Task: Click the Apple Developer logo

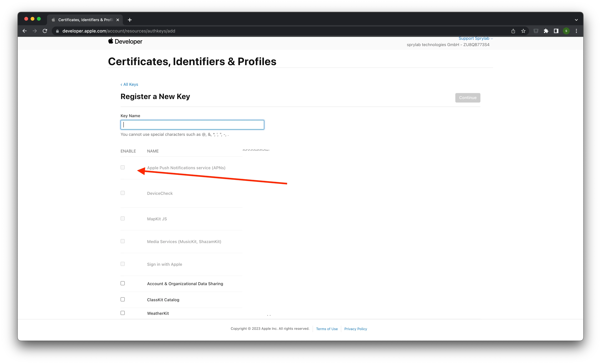Action: pos(125,41)
